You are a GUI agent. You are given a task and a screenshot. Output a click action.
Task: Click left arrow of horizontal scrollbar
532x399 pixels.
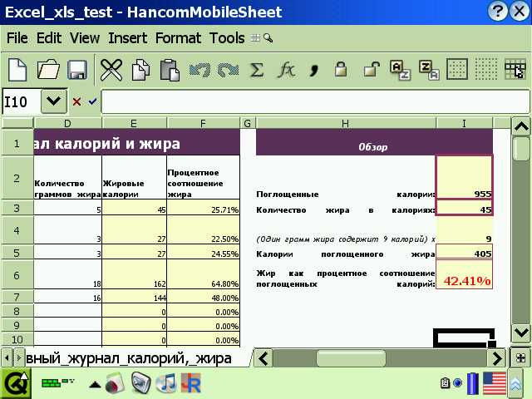pyautogui.click(x=264, y=358)
